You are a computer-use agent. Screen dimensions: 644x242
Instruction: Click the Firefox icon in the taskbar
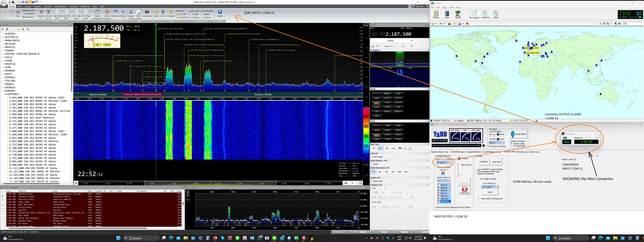[215, 238]
